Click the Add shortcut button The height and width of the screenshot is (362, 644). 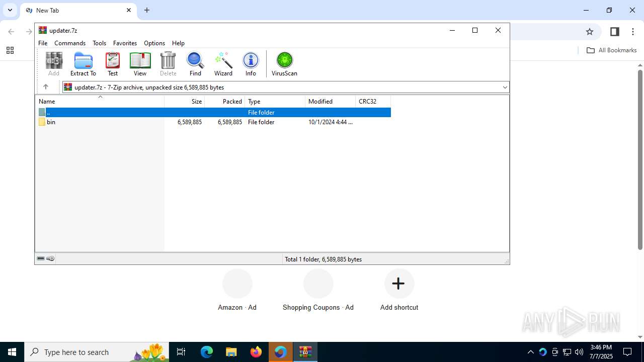(x=399, y=290)
